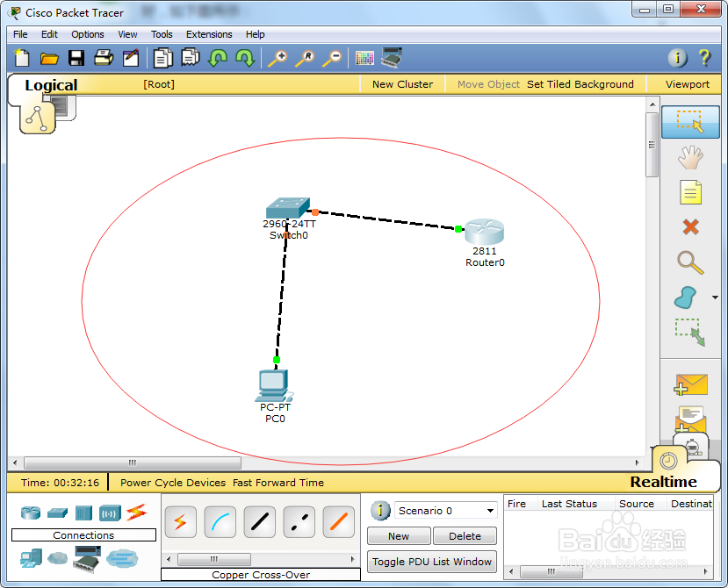Click the Add Complex PDU envelope icon
This screenshot has height=588, width=728.
click(x=690, y=419)
